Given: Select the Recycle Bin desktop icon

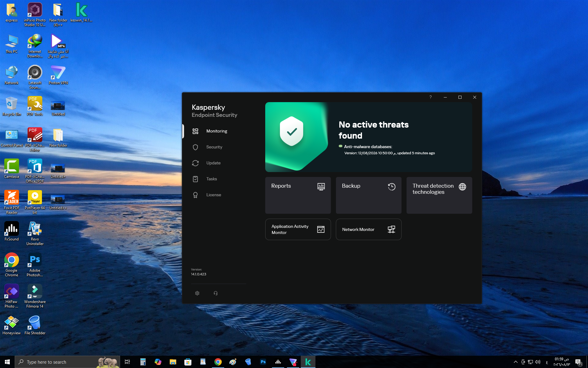Looking at the screenshot, I should 11,106.
